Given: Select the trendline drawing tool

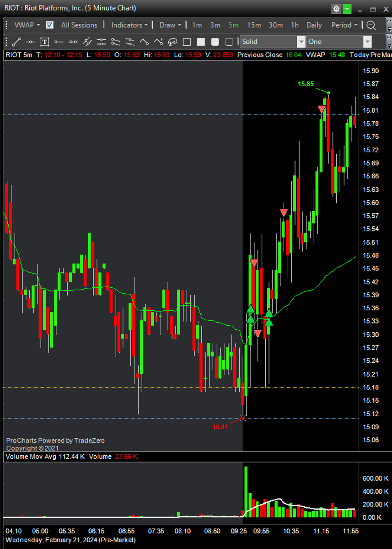Looking at the screenshot, I should (x=16, y=42).
